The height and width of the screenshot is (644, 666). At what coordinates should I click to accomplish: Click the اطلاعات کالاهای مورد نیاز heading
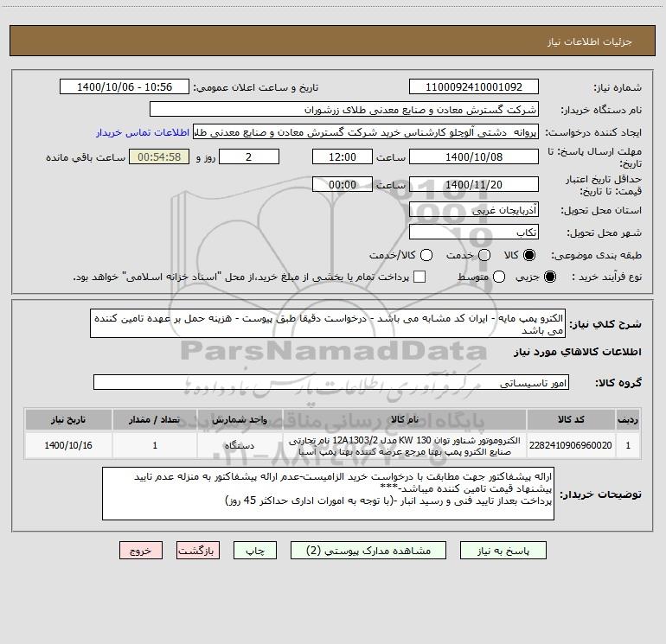click(x=578, y=352)
